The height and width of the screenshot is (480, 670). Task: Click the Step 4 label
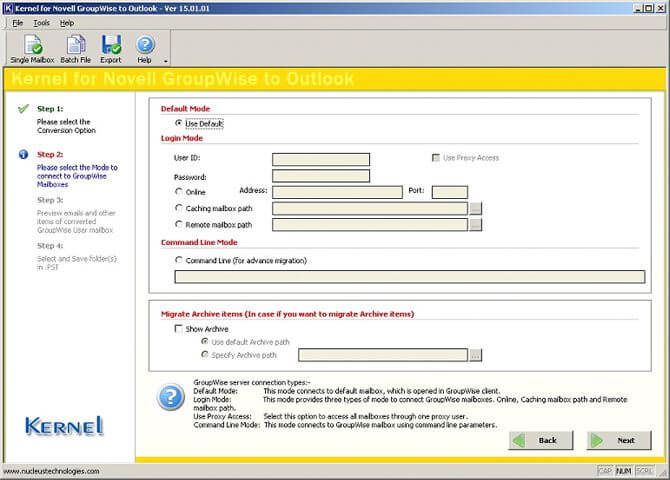[x=50, y=246]
